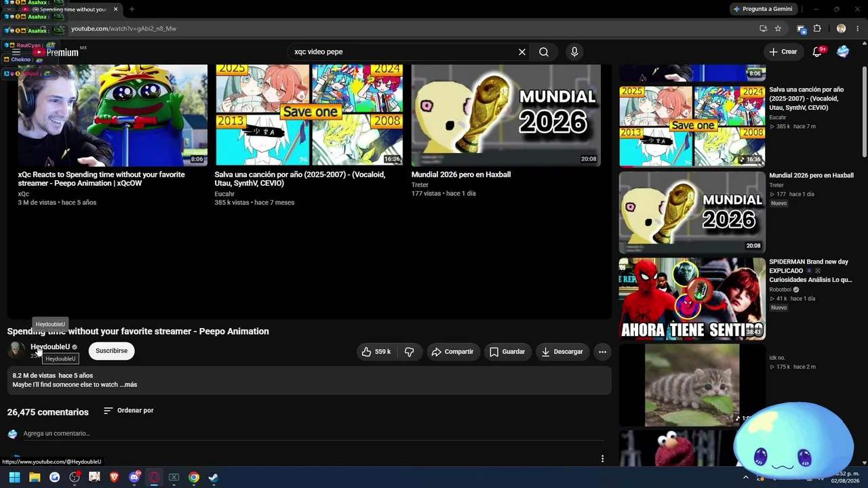Open File Explorer from taskbar
The height and width of the screenshot is (488, 868).
[35, 477]
